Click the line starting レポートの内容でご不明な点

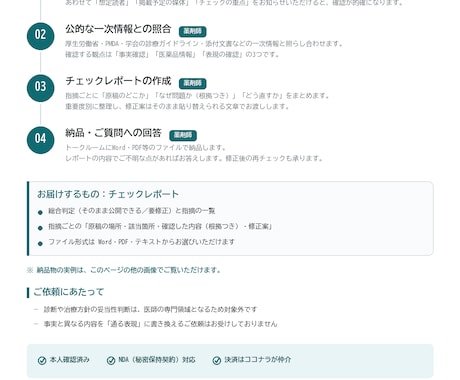194,158
